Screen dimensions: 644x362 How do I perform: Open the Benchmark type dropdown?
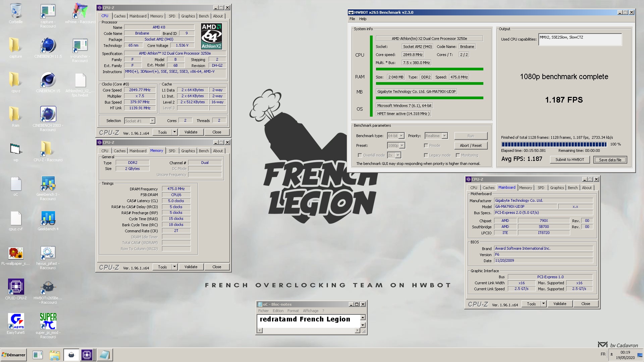click(401, 136)
